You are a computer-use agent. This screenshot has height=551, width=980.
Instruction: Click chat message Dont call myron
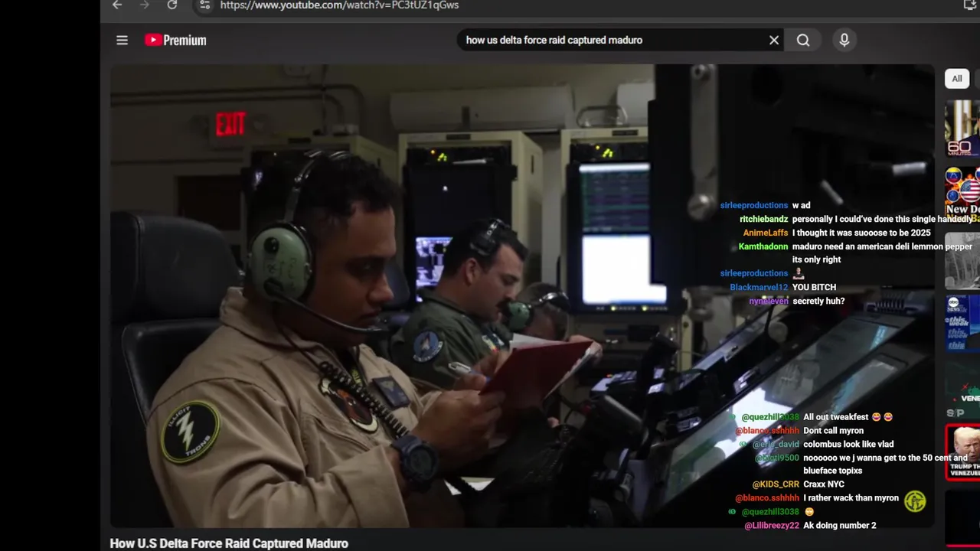[x=833, y=431]
